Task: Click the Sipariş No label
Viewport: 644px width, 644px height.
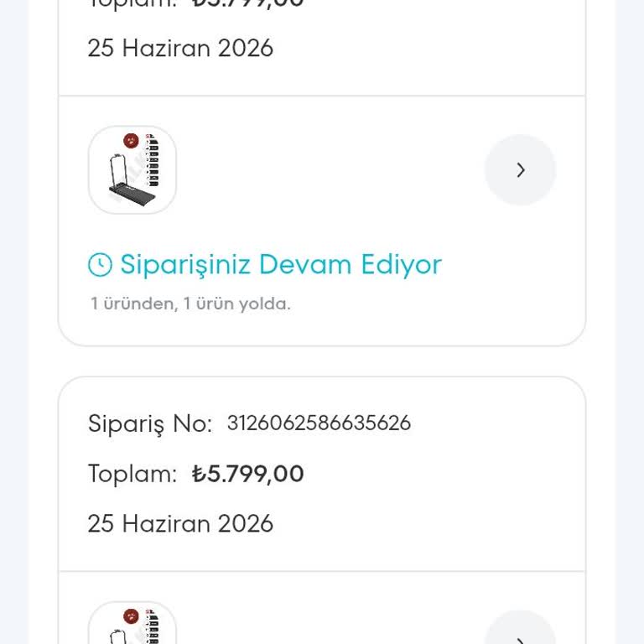Action: 150,423
